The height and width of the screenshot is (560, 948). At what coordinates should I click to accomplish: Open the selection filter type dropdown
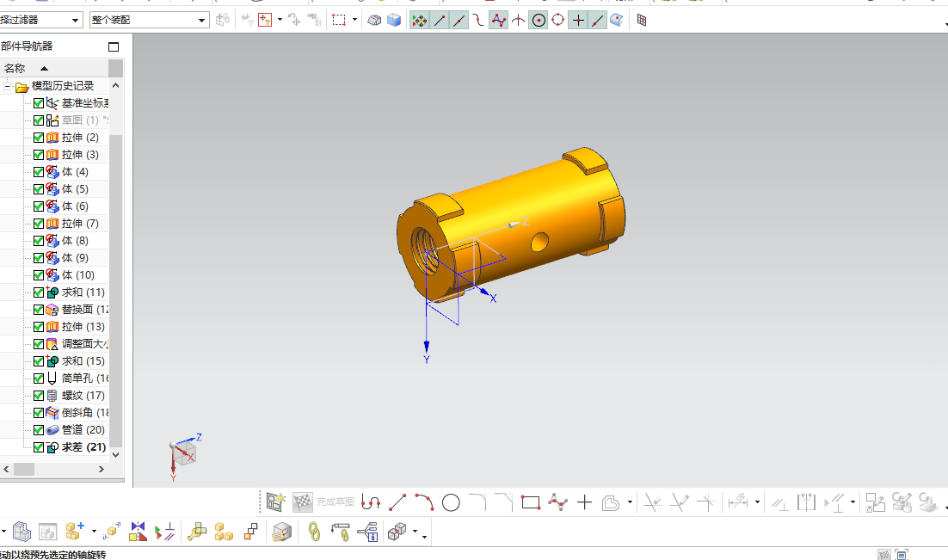75,20
